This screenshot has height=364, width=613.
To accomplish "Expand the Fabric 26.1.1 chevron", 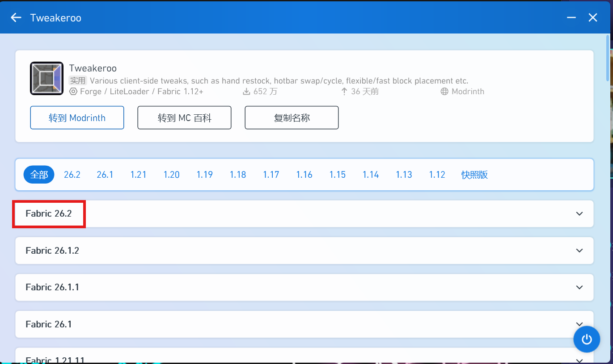I will [579, 287].
